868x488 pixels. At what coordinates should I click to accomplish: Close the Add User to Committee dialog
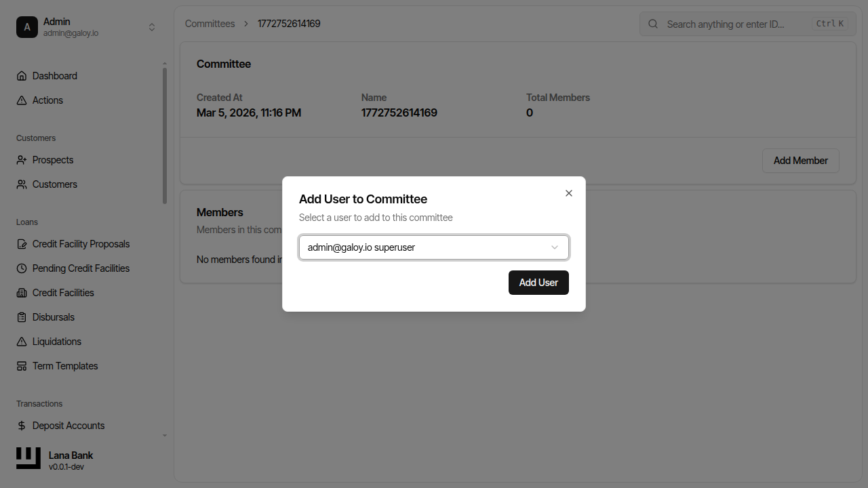click(x=569, y=193)
